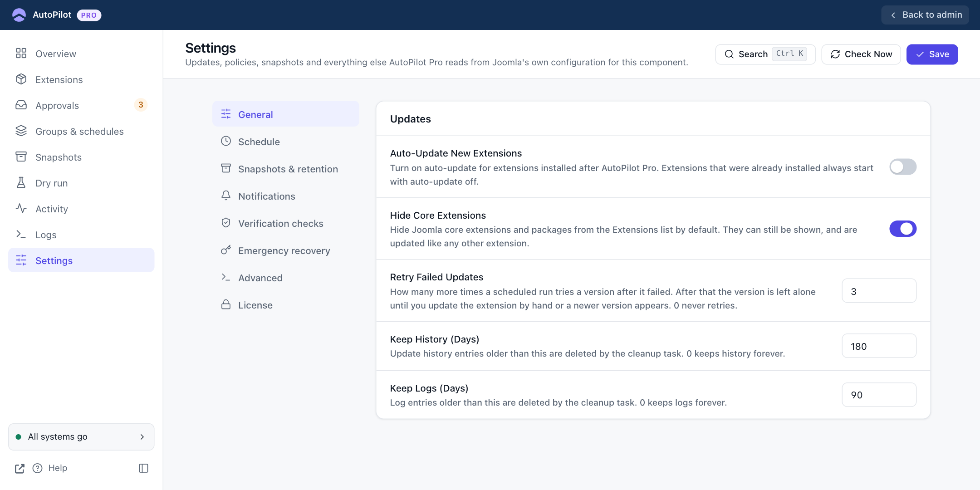Open the General settings tab
This screenshot has height=490, width=980.
click(x=286, y=114)
